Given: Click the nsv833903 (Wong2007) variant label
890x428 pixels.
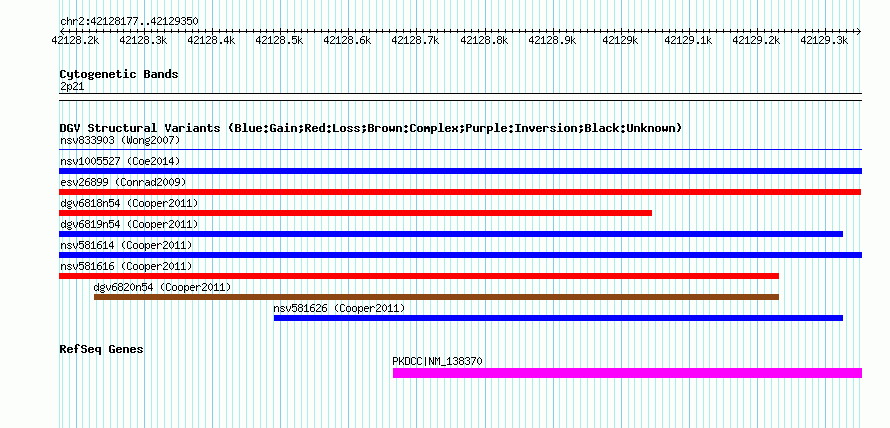Looking at the screenshot, I should tap(120, 140).
